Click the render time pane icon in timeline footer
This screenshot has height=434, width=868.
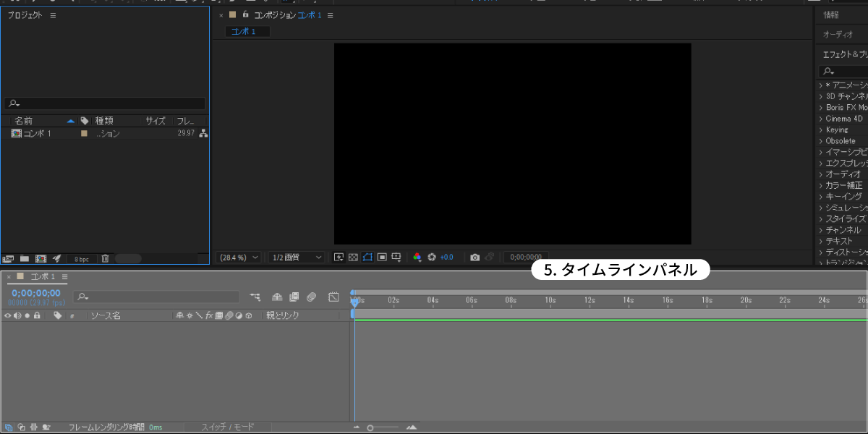tap(45, 427)
